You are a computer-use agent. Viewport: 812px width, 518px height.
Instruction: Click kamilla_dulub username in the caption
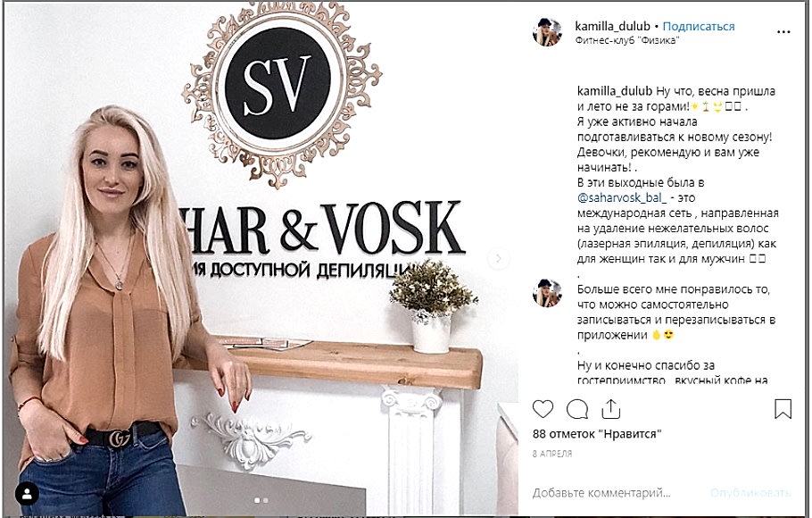click(615, 91)
